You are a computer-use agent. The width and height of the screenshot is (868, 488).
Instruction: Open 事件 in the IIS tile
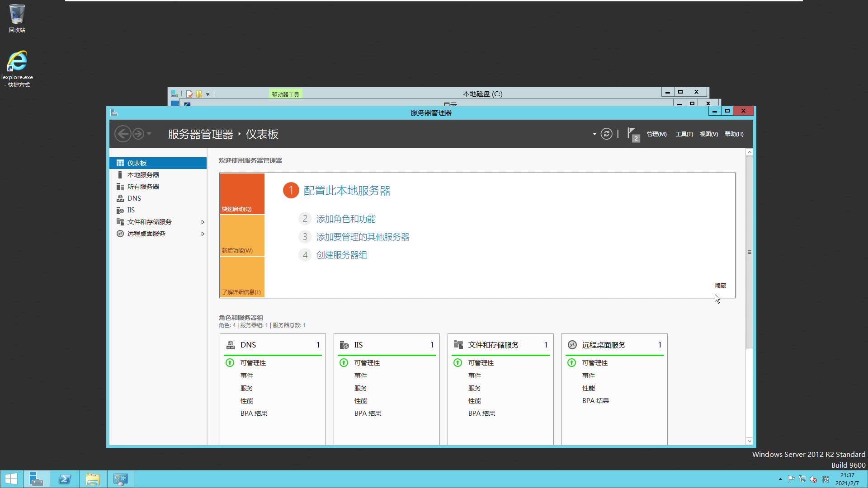click(361, 375)
